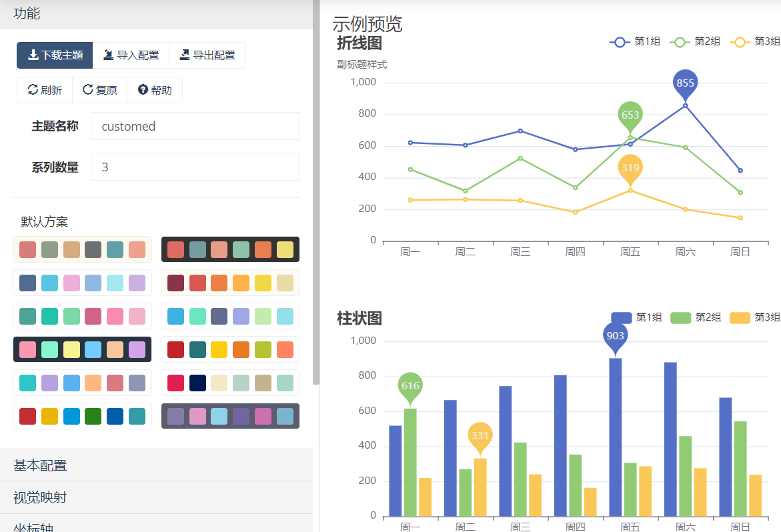Open the 坐标轴 settings section

[x=156, y=525]
